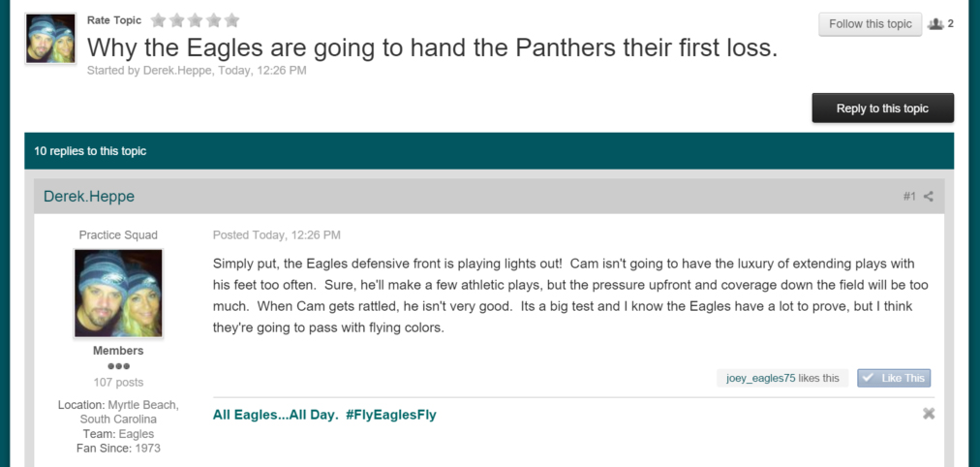Rate topic with second star
Viewport: 980px width, 467px height.
click(177, 20)
